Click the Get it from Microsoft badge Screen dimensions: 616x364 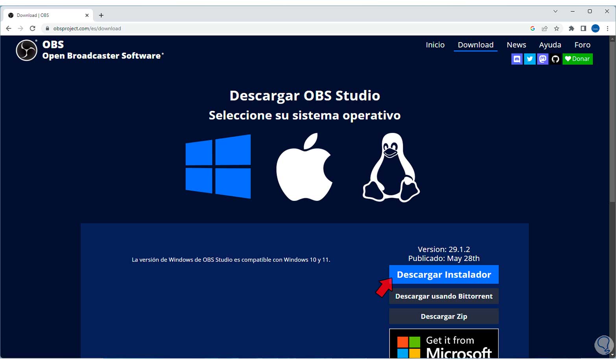444,344
